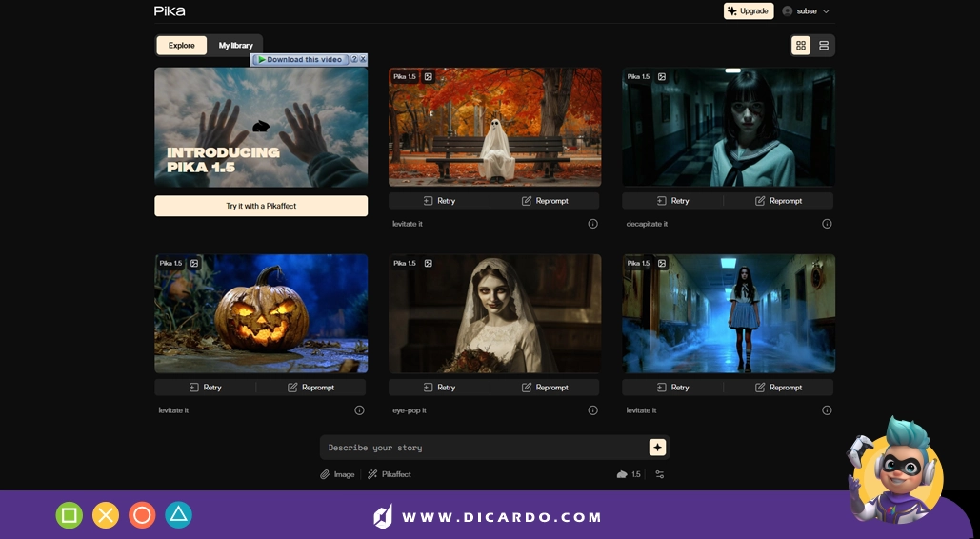
Task: Click the generate sparkle button
Action: (x=657, y=447)
